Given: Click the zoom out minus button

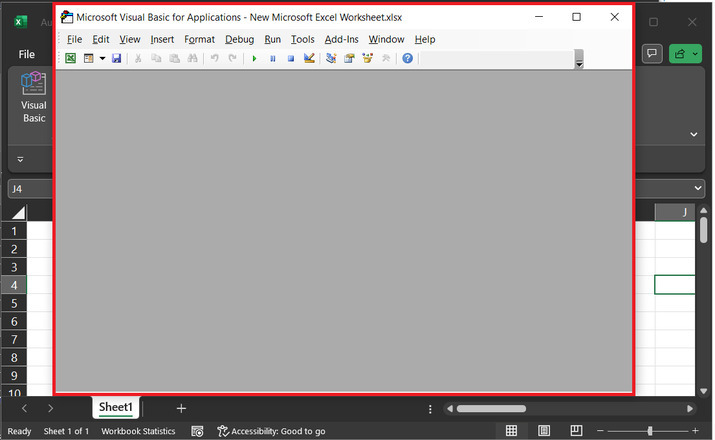Looking at the screenshot, I should click(x=600, y=430).
